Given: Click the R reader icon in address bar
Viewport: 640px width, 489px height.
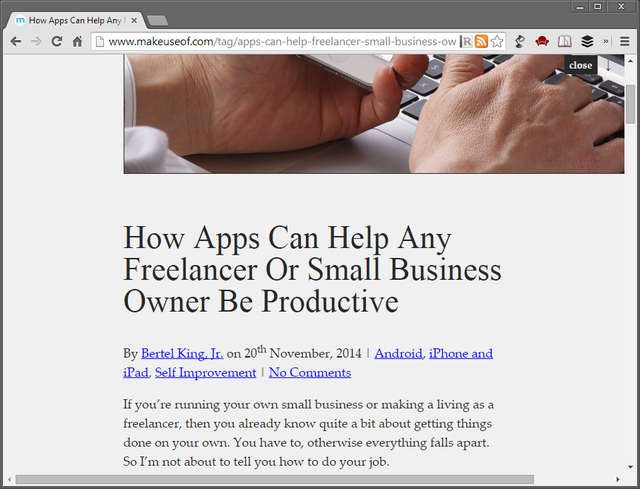Looking at the screenshot, I should 466,41.
